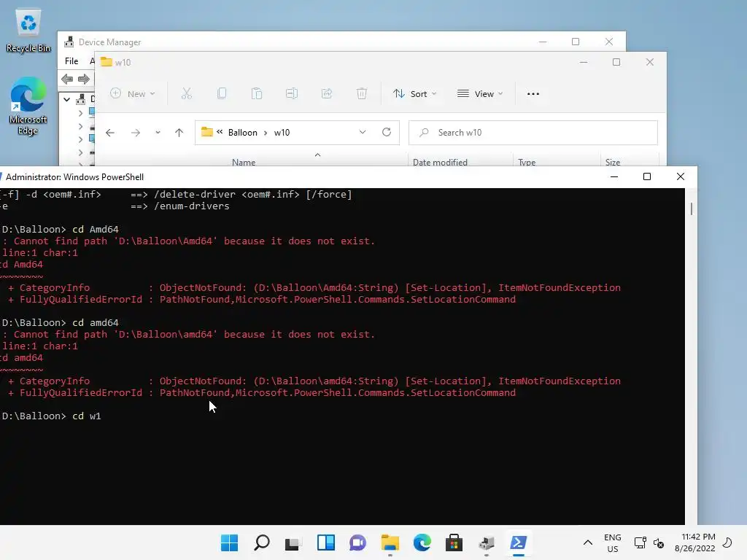Viewport: 747px width, 560px height.
Task: Click the Paste icon in the w10 toolbar
Action: click(256, 94)
